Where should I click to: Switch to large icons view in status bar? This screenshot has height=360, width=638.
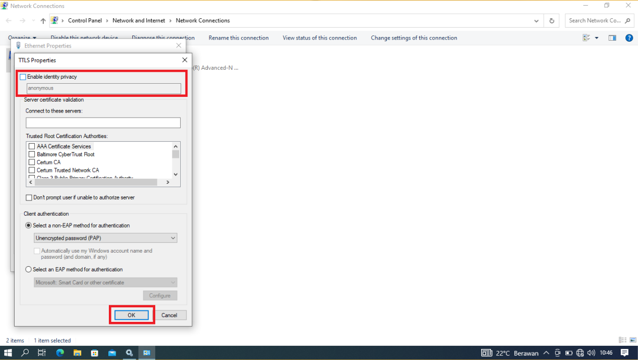click(x=633, y=340)
